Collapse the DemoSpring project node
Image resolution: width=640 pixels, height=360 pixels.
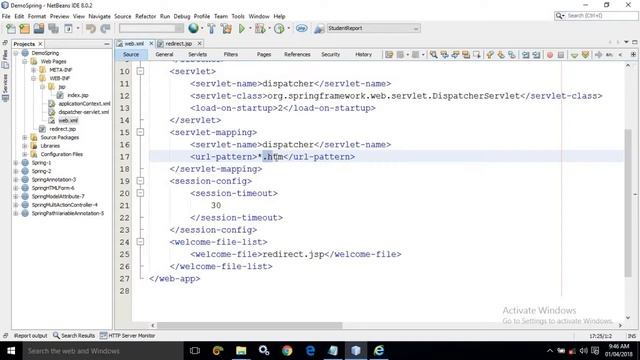click(16, 53)
